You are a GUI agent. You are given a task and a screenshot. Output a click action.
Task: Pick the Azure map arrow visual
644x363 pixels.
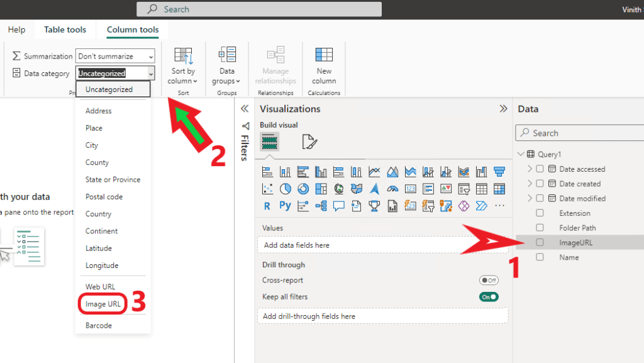(374, 189)
